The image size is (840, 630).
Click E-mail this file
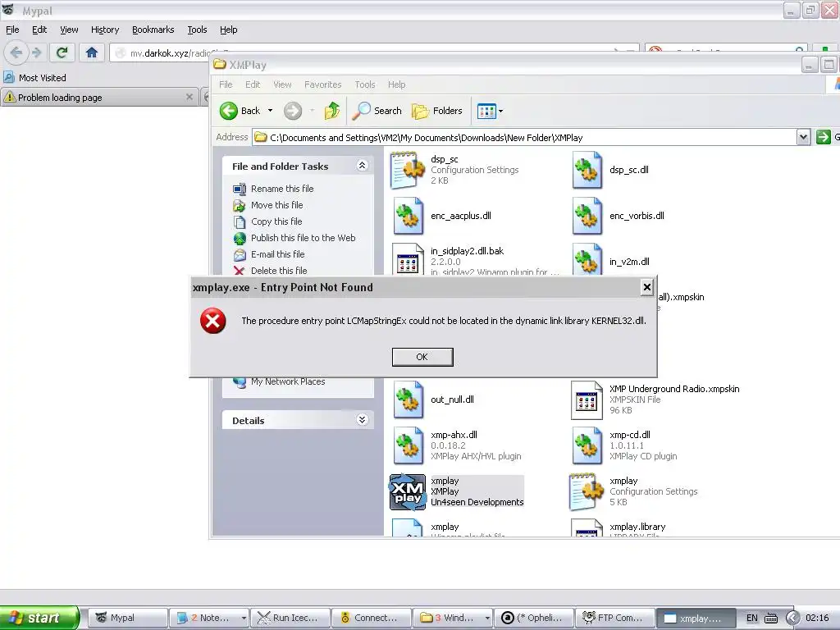pos(277,254)
